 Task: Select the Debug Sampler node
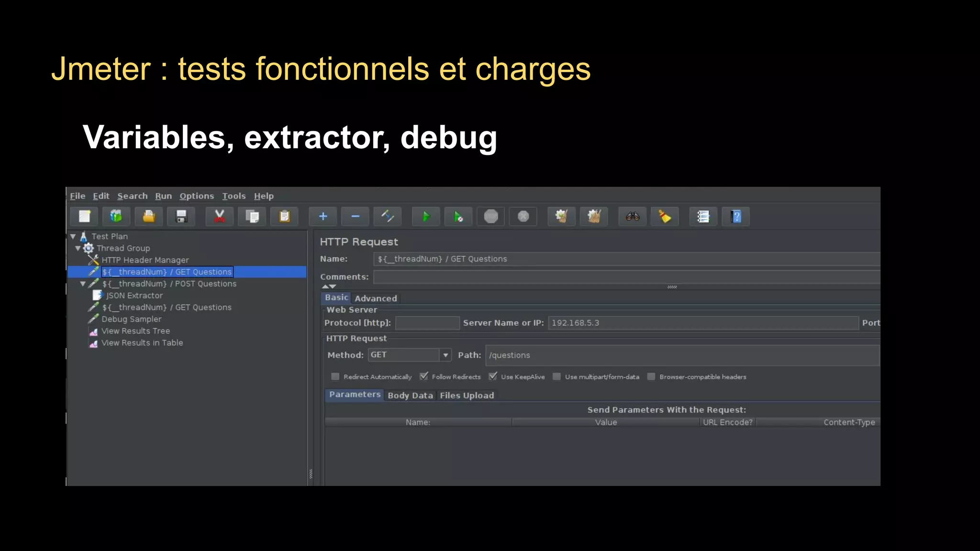[x=132, y=319]
